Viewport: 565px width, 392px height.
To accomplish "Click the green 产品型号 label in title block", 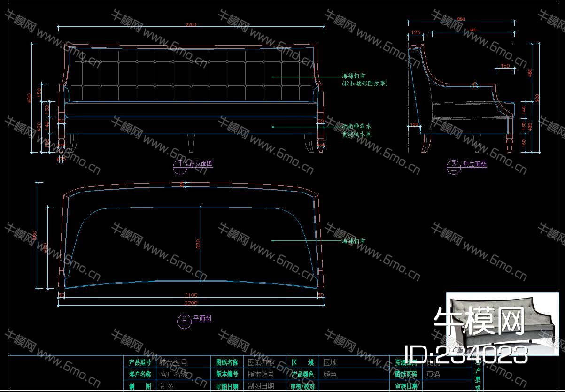I will (139, 362).
